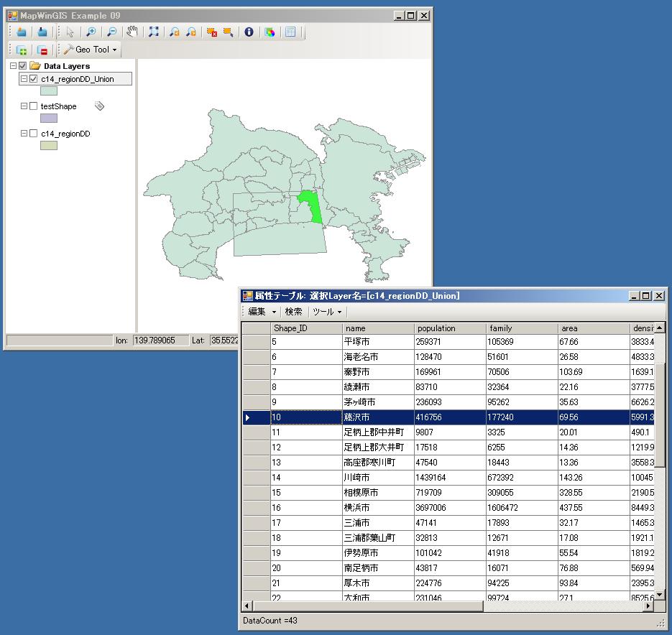This screenshot has height=635, width=672.
Task: Click the zoom out magnifier tool
Action: pyautogui.click(x=111, y=32)
